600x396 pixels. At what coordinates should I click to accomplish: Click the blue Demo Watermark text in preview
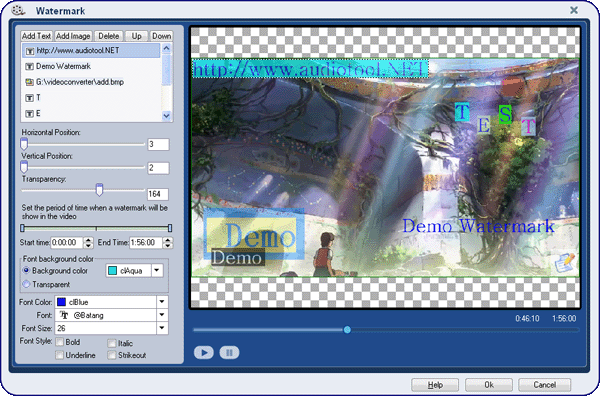[x=478, y=226]
